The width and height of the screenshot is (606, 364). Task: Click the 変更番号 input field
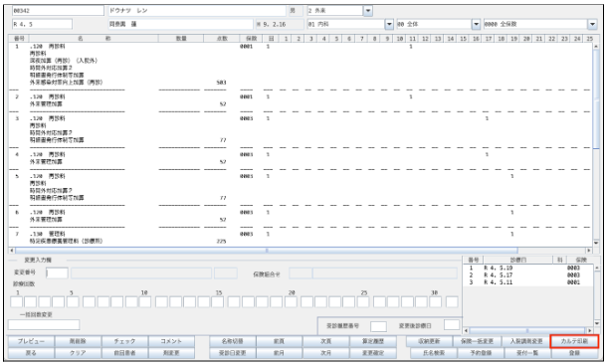(x=57, y=273)
